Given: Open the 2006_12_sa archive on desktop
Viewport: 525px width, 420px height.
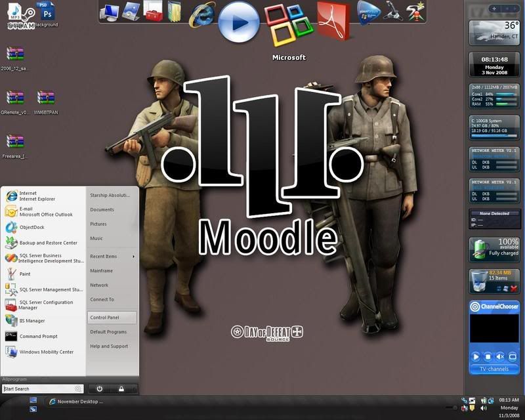Looking at the screenshot, I should click(15, 58).
